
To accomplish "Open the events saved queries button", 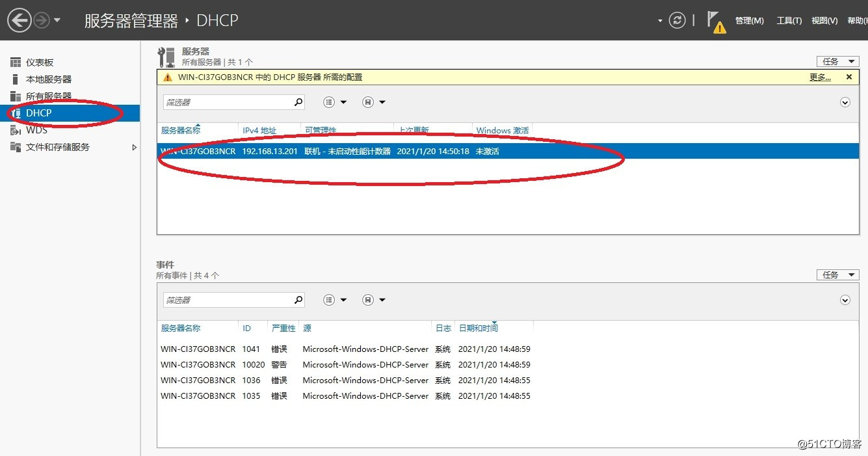I will pyautogui.click(x=368, y=300).
